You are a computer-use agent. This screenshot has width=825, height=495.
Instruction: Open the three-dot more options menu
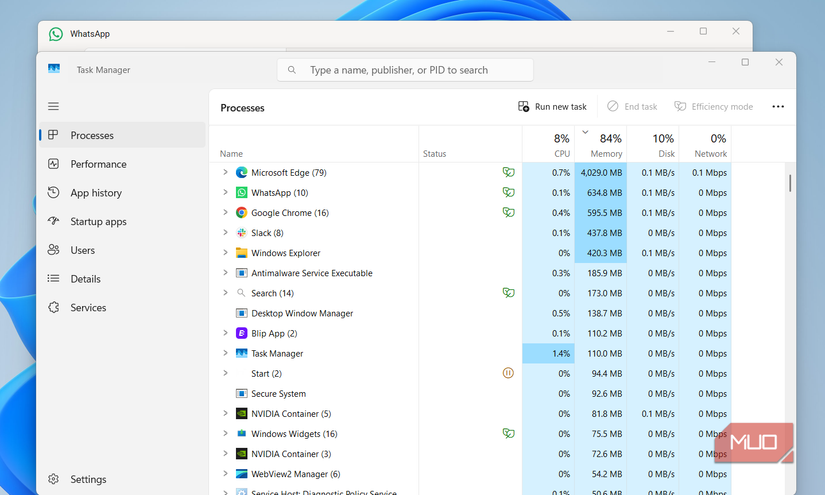click(x=778, y=107)
